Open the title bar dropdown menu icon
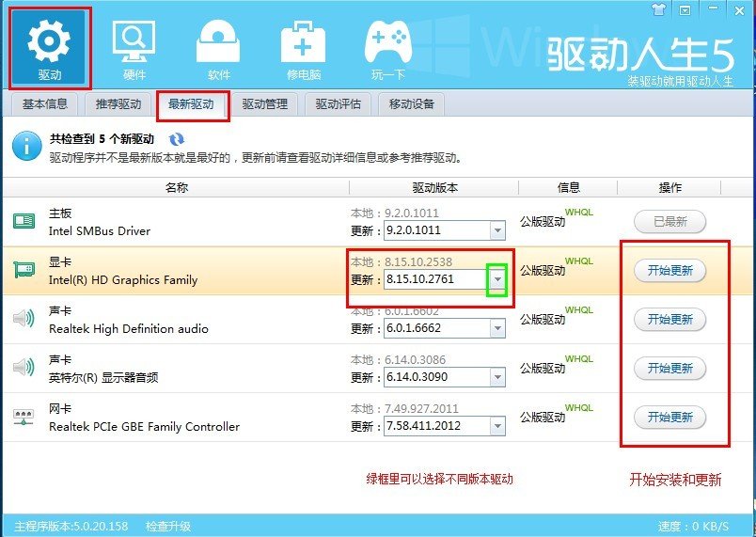Viewport: 756px width, 537px height. tap(685, 9)
